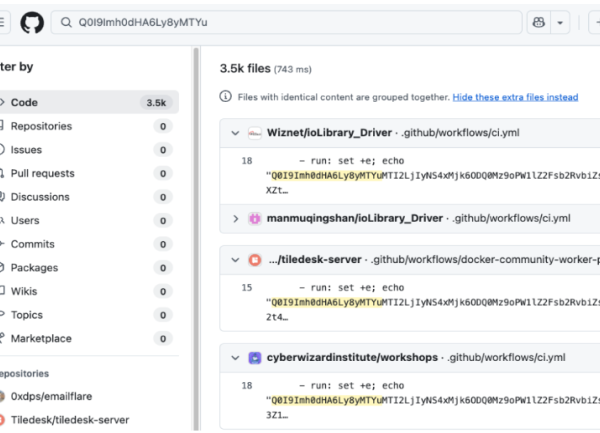The image size is (600, 433).
Task: Click line number 18 in the Wiznet result
Action: click(247, 161)
